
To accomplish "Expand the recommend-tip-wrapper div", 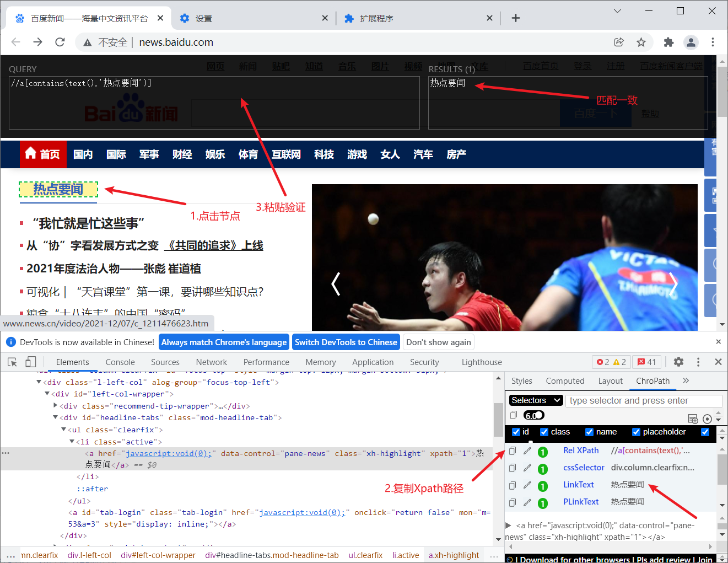I will tap(55, 405).
